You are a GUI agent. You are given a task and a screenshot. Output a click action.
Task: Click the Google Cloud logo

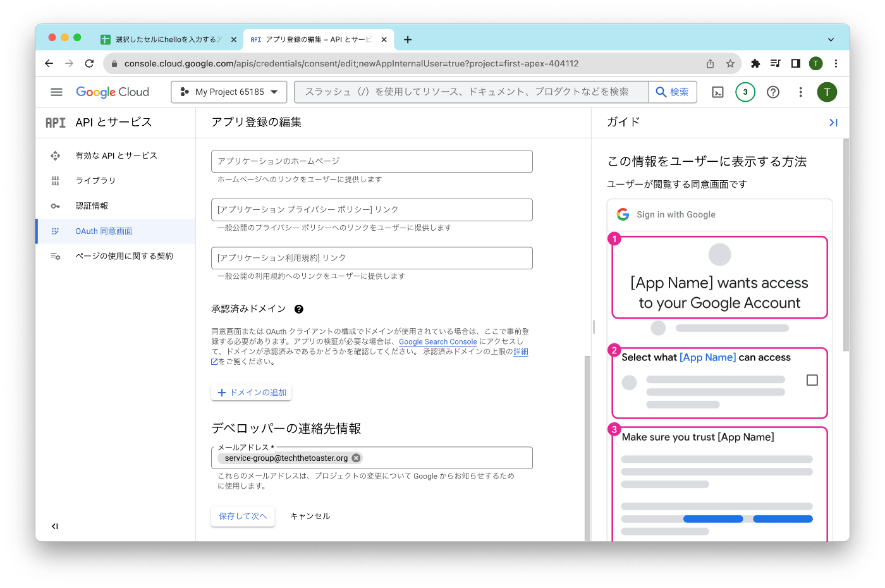point(113,92)
